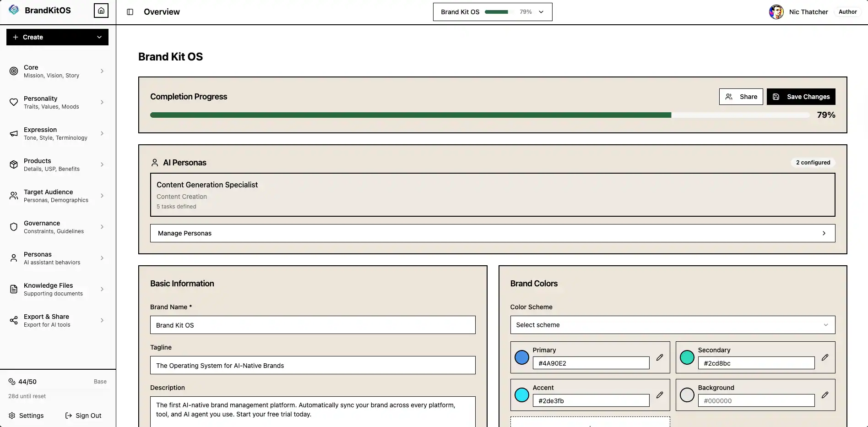Viewport: 868px width, 427px height.
Task: Click the Share button
Action: [x=741, y=97]
